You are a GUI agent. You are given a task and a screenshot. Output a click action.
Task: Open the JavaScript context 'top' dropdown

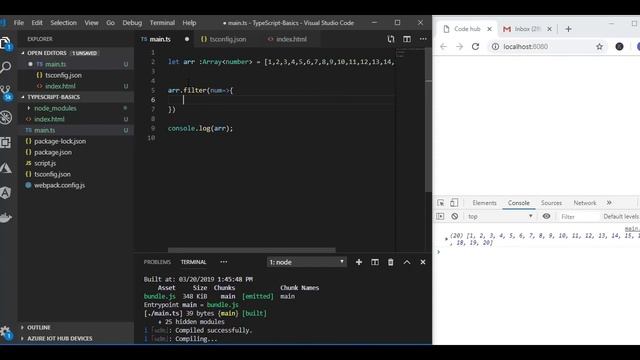(x=500, y=216)
